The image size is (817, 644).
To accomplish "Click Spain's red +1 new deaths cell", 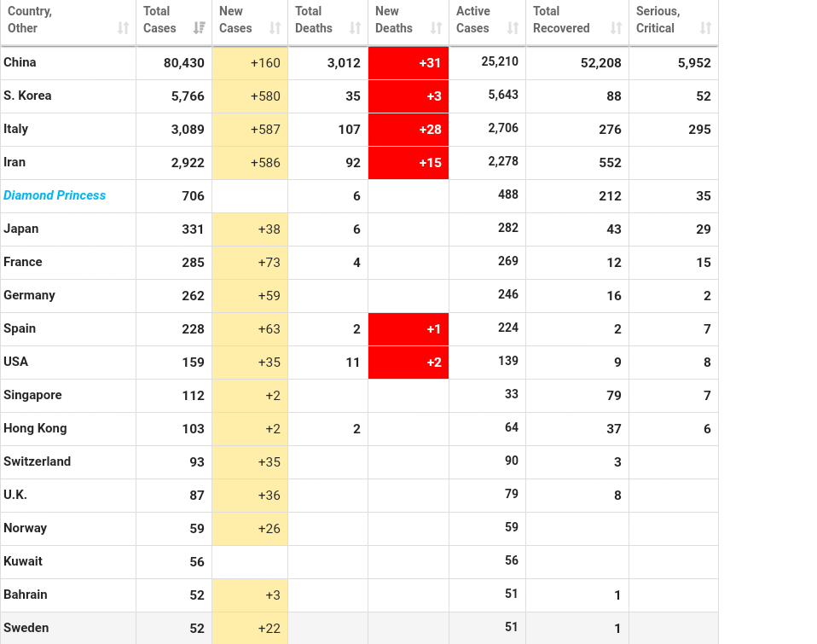I will pyautogui.click(x=408, y=329).
